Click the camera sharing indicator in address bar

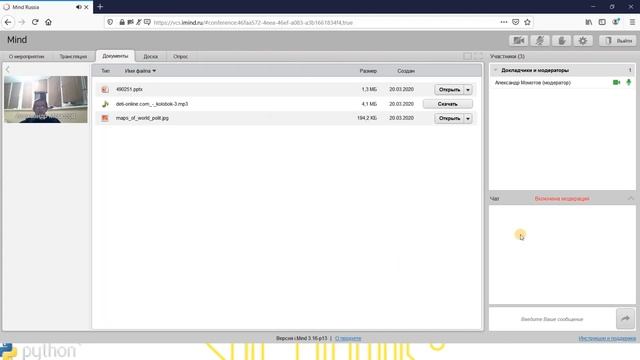[x=130, y=22]
